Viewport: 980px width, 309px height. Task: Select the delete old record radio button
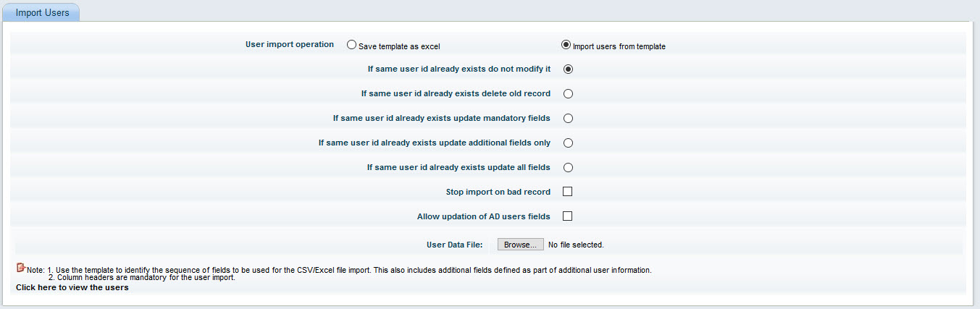pos(568,94)
